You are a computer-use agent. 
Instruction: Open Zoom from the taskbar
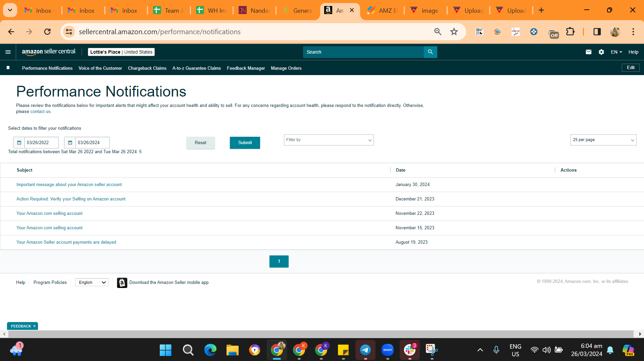[388, 350]
